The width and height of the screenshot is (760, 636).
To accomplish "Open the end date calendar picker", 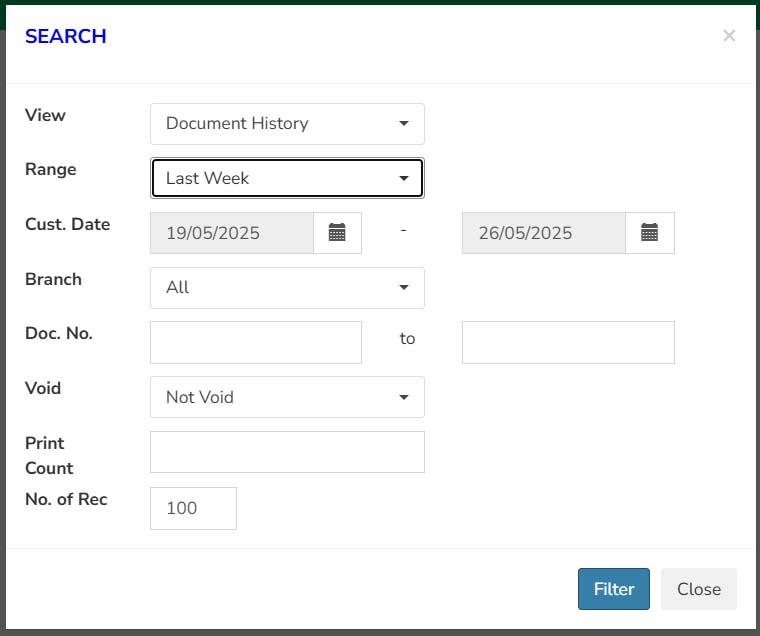I will 649,233.
